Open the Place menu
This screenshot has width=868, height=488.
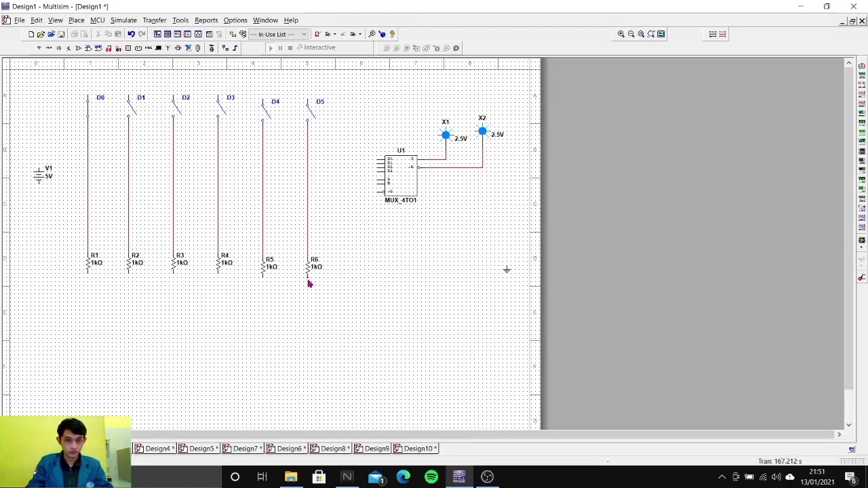tap(76, 20)
